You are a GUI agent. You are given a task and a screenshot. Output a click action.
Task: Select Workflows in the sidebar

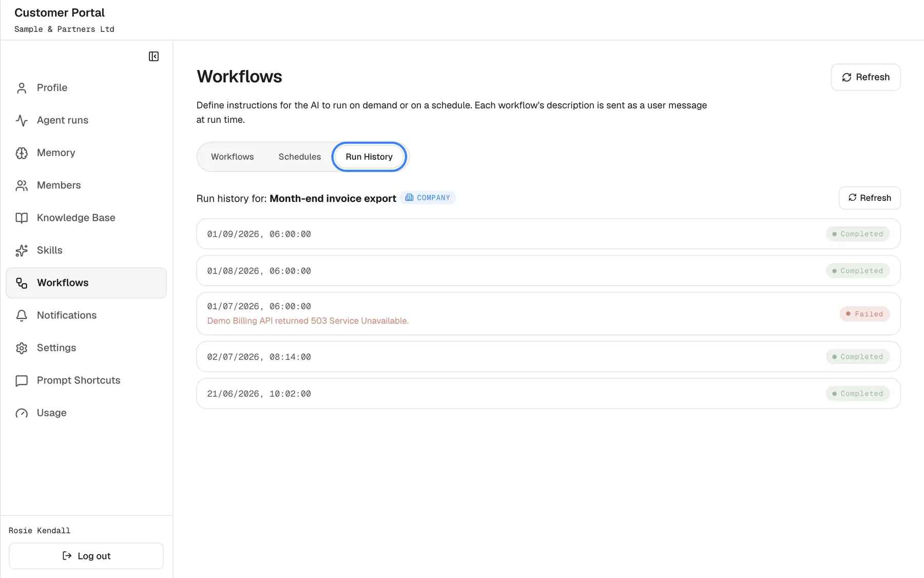click(86, 283)
